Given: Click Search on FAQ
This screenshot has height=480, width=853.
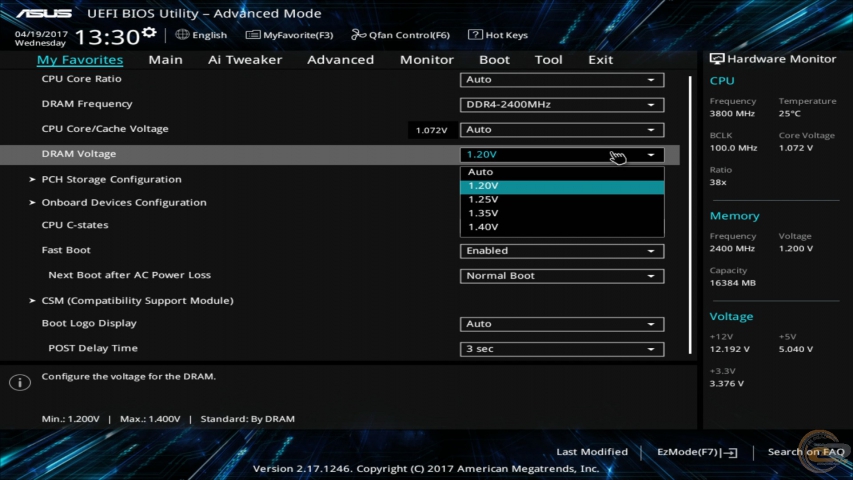Looking at the screenshot, I should point(806,452).
